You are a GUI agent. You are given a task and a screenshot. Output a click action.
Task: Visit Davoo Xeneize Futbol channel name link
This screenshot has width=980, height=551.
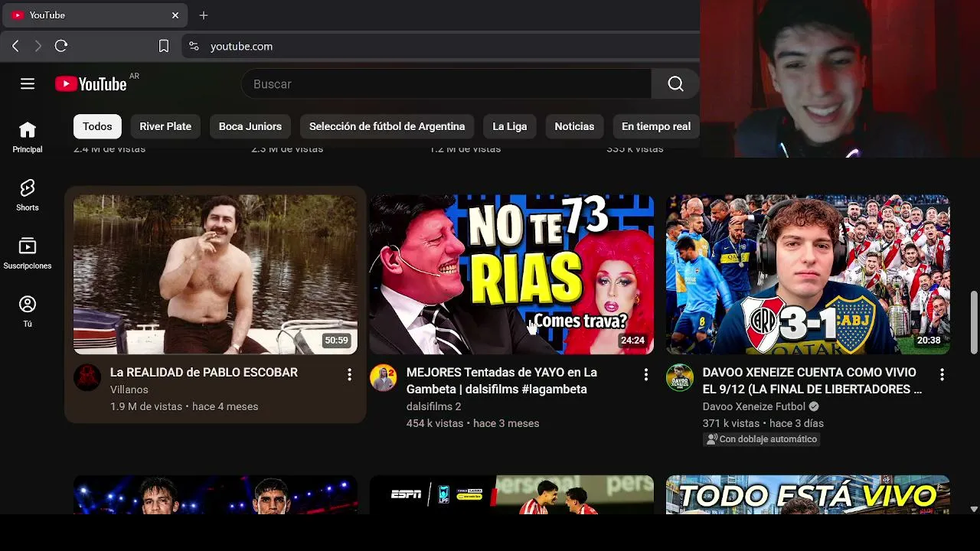pyautogui.click(x=754, y=406)
